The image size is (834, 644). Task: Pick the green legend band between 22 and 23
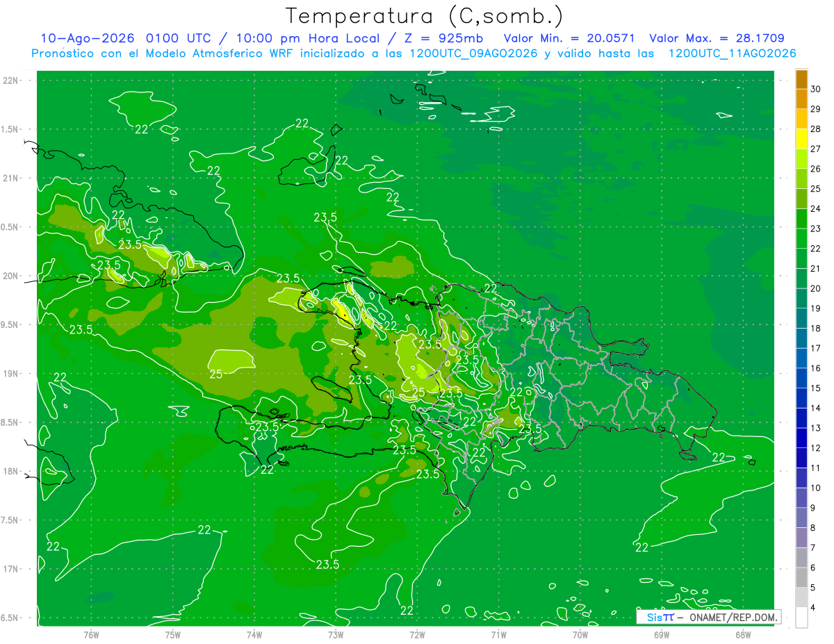coord(801,239)
